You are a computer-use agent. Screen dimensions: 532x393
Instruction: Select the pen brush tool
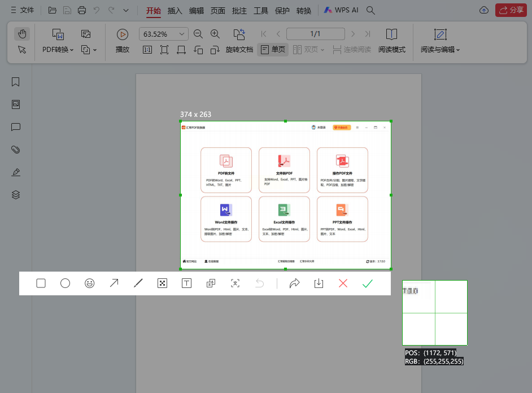point(138,283)
